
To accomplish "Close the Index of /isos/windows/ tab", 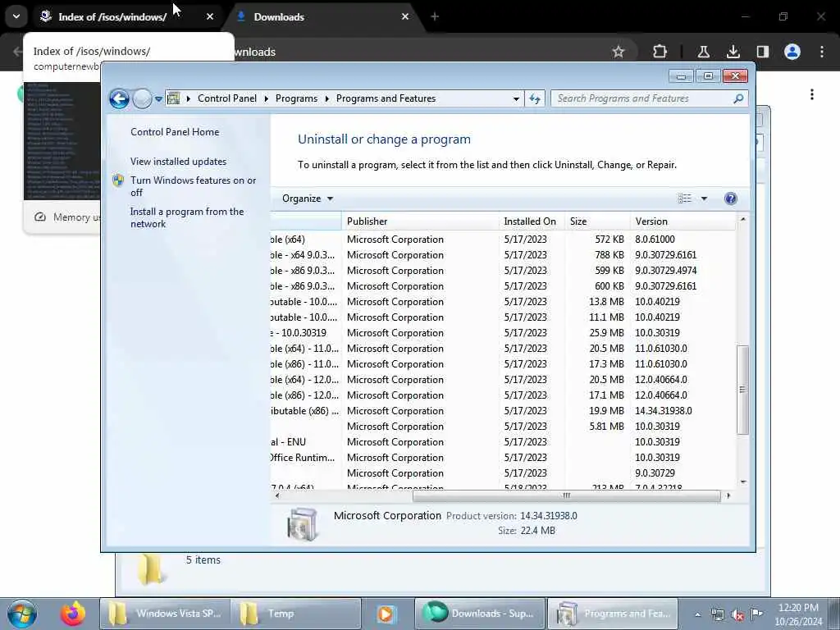I will point(210,16).
